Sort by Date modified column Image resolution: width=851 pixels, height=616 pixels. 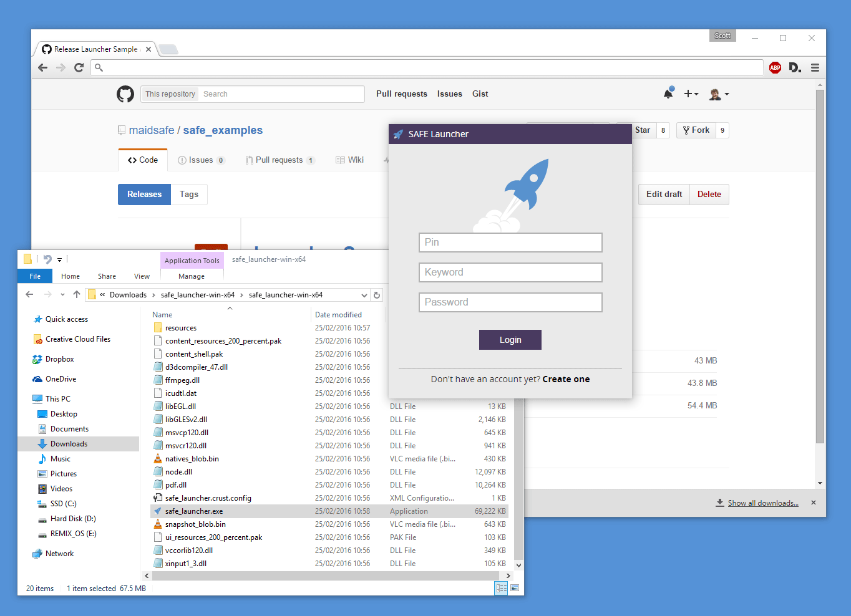[x=338, y=315]
